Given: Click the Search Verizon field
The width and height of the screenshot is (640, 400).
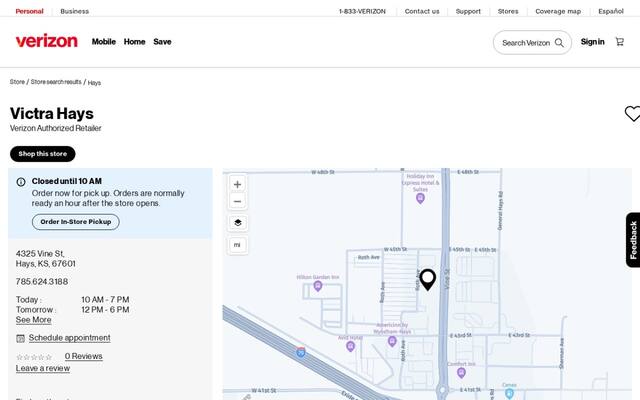Looking at the screenshot, I should pyautogui.click(x=532, y=42).
